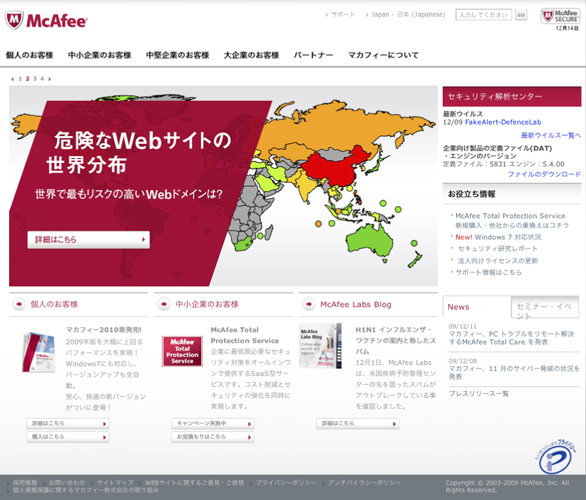This screenshot has width=586, height=500.
Task: Open the セキュリティ解析センター panel header
Action: [512, 96]
